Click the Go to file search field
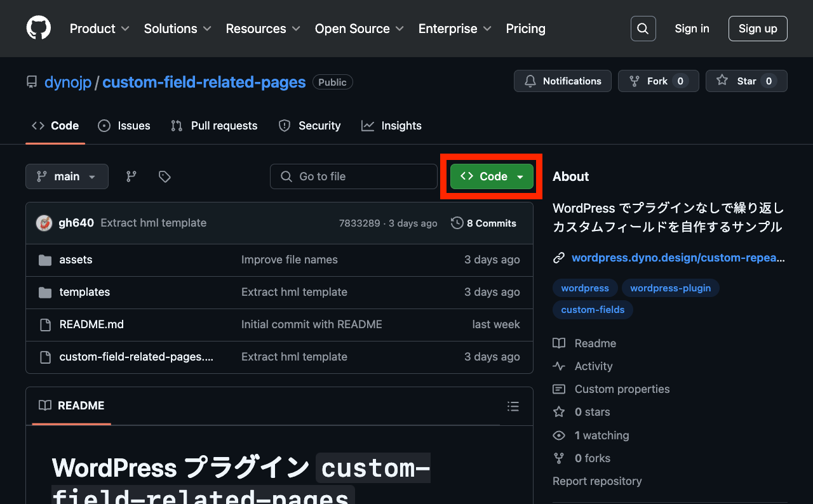 coord(354,176)
